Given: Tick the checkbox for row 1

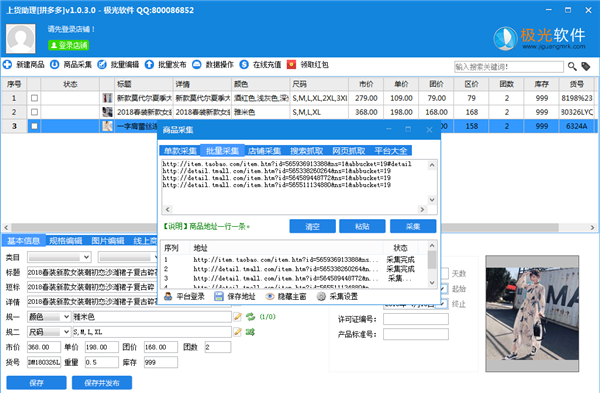Looking at the screenshot, I should (x=34, y=98).
